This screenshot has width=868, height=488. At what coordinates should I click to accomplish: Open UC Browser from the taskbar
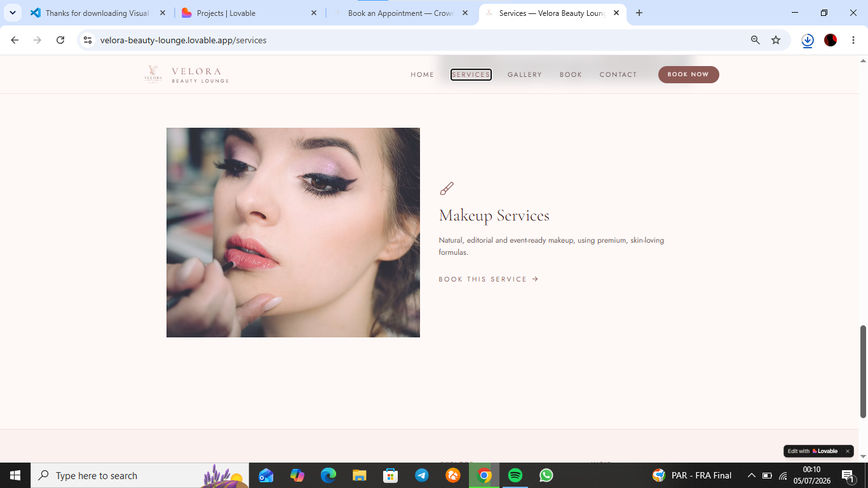pos(453,475)
